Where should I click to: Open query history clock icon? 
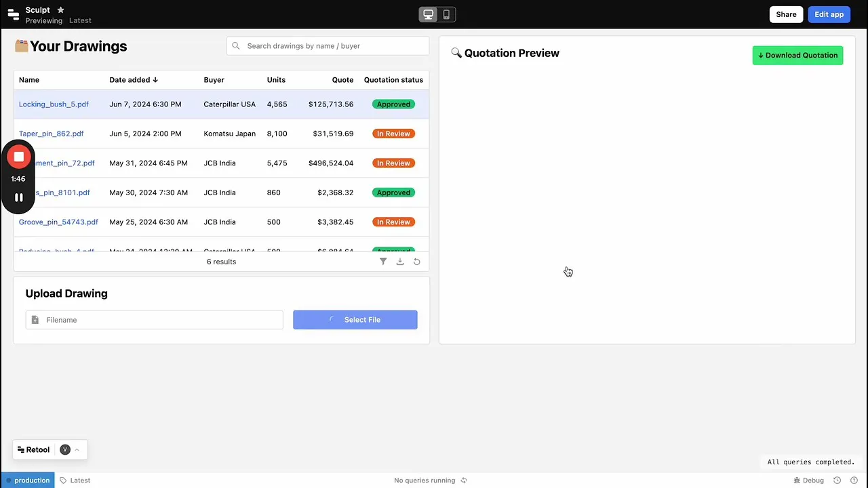(837, 481)
